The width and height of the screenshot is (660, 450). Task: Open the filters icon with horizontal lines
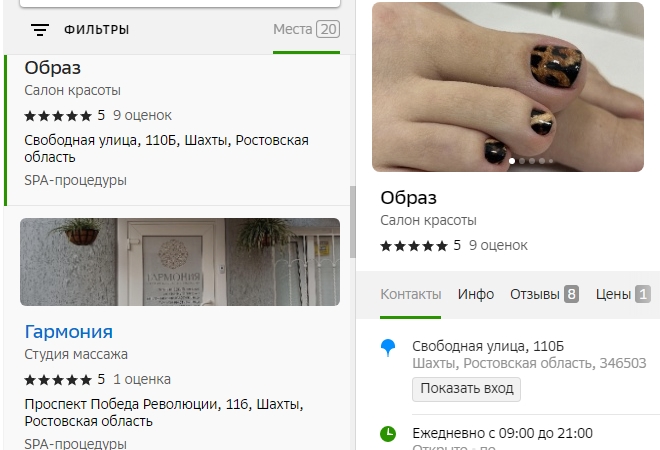[x=40, y=30]
